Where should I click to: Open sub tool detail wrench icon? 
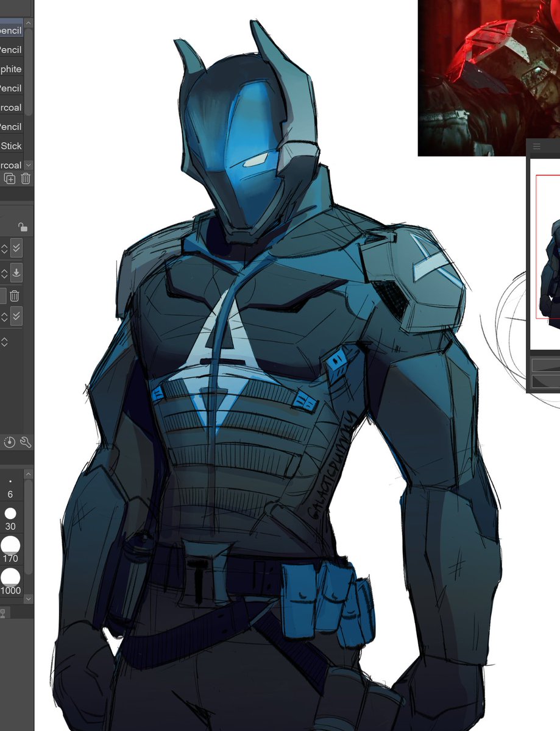coord(25,442)
